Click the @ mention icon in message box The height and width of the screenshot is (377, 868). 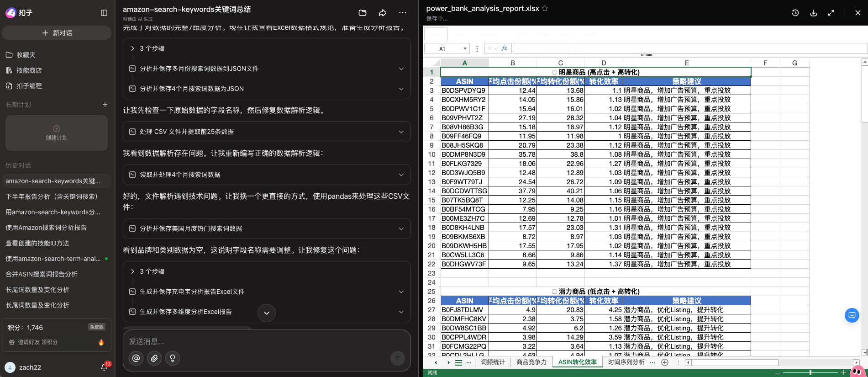136,358
